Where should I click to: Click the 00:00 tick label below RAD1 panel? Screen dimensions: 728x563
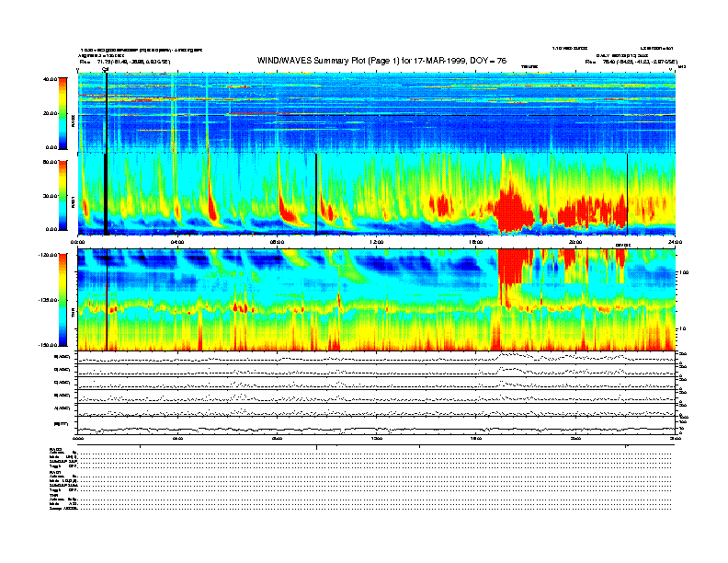[x=77, y=242]
